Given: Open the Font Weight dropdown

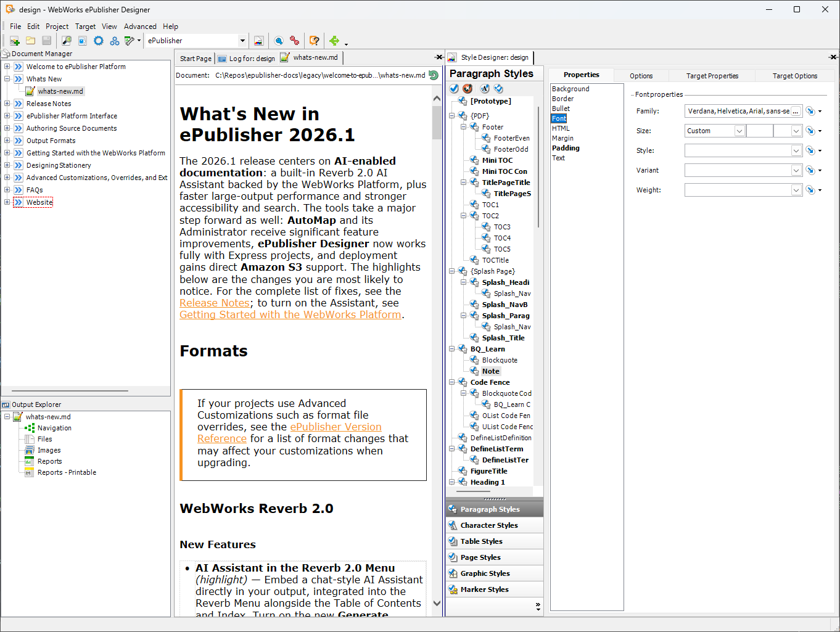Looking at the screenshot, I should coord(796,190).
